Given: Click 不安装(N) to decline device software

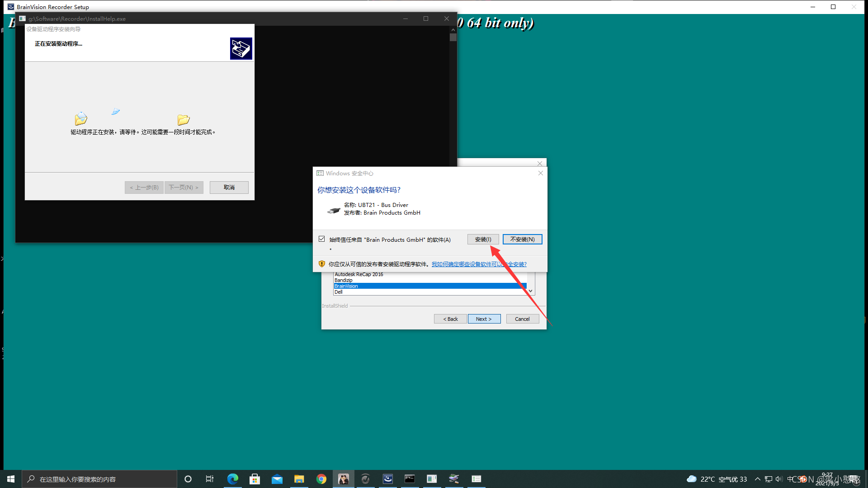Looking at the screenshot, I should point(520,239).
